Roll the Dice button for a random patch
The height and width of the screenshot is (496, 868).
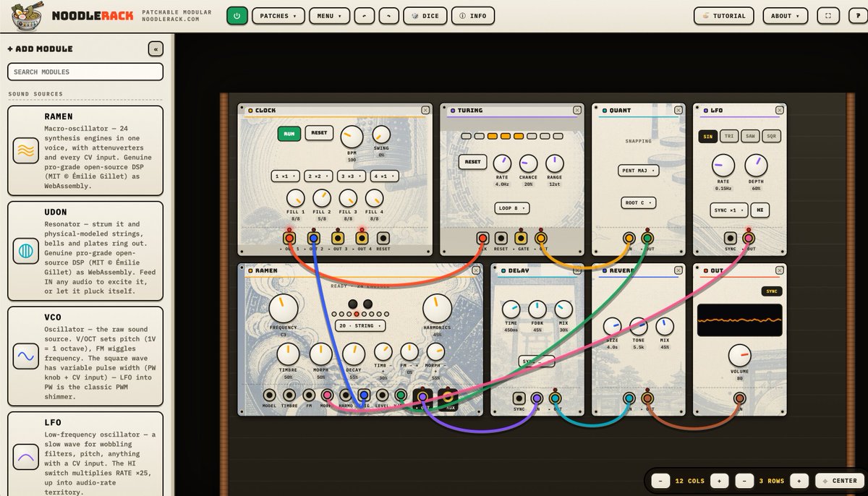425,16
